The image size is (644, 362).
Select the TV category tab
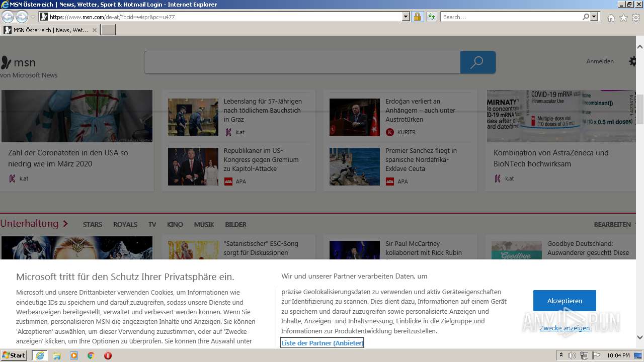(152, 224)
